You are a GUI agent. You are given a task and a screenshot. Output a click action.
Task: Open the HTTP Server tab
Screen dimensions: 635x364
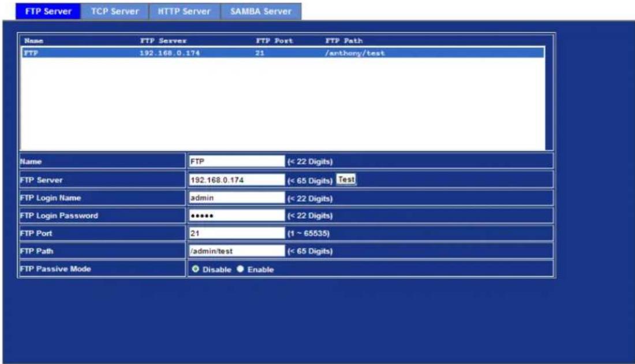(x=184, y=12)
